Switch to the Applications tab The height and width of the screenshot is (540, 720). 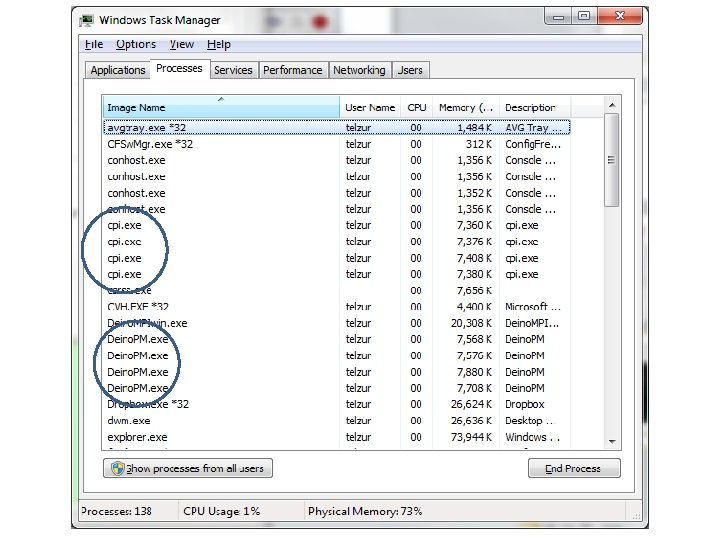point(118,70)
